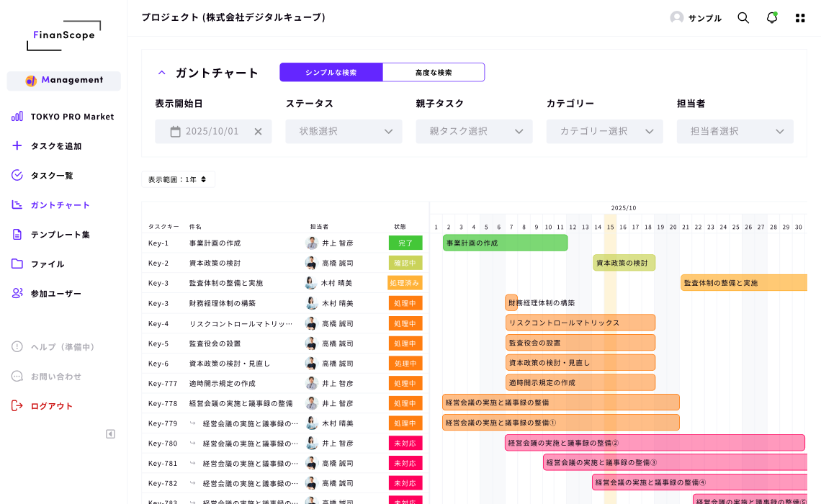This screenshot has width=821, height=504.
Task: Open the 担当者選択 dropdown
Action: click(x=735, y=131)
